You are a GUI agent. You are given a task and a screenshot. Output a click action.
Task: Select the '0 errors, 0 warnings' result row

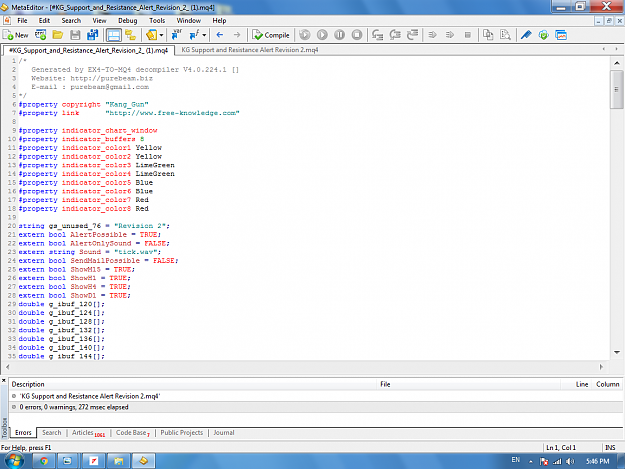[316, 407]
